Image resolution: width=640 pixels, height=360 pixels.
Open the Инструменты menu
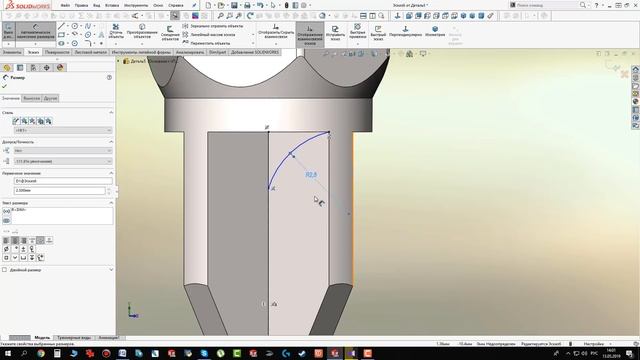click(x=136, y=5)
